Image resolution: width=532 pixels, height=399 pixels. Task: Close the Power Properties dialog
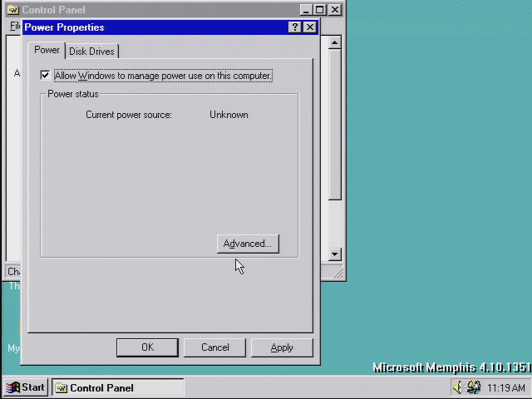click(x=310, y=27)
